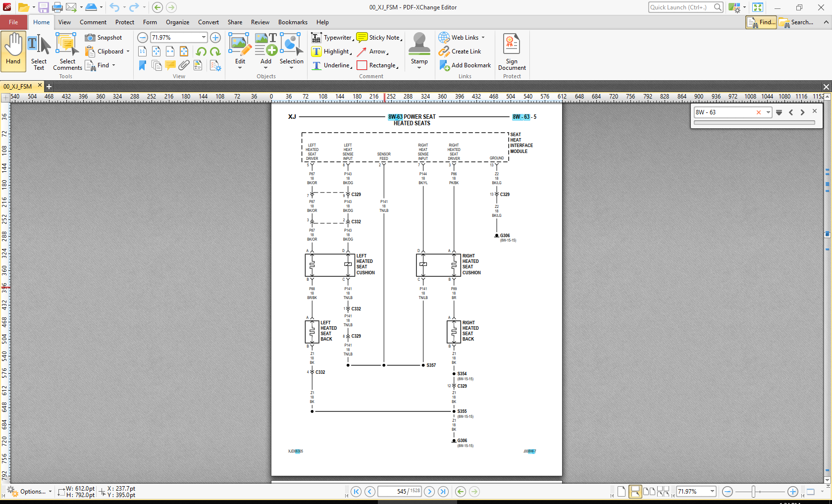Select the Hand tool
Image resolution: width=832 pixels, height=504 pixels.
click(x=13, y=50)
